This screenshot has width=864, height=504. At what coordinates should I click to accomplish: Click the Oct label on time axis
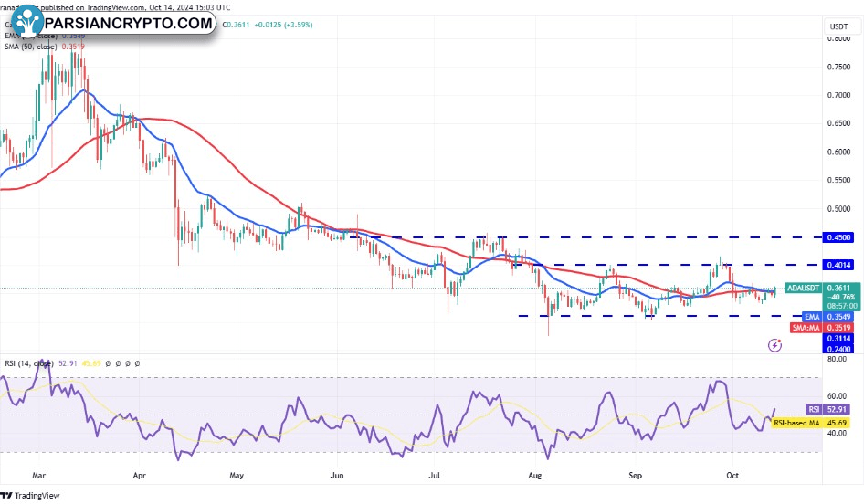pos(732,475)
